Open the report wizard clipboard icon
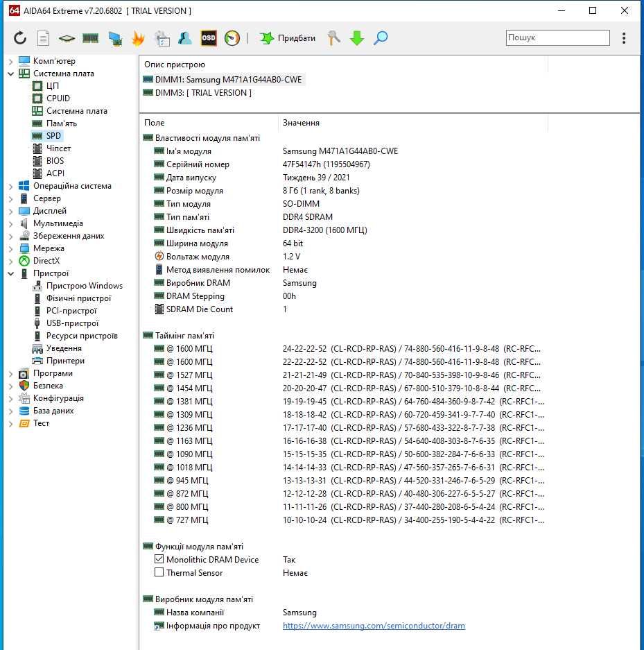The image size is (644, 650). [162, 38]
